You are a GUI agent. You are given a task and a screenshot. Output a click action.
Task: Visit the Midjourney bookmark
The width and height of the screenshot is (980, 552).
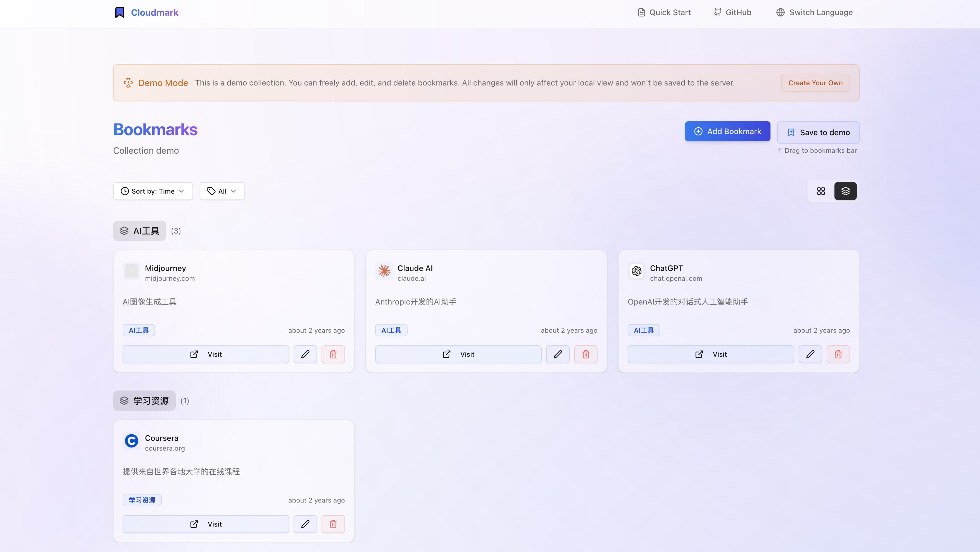click(206, 354)
